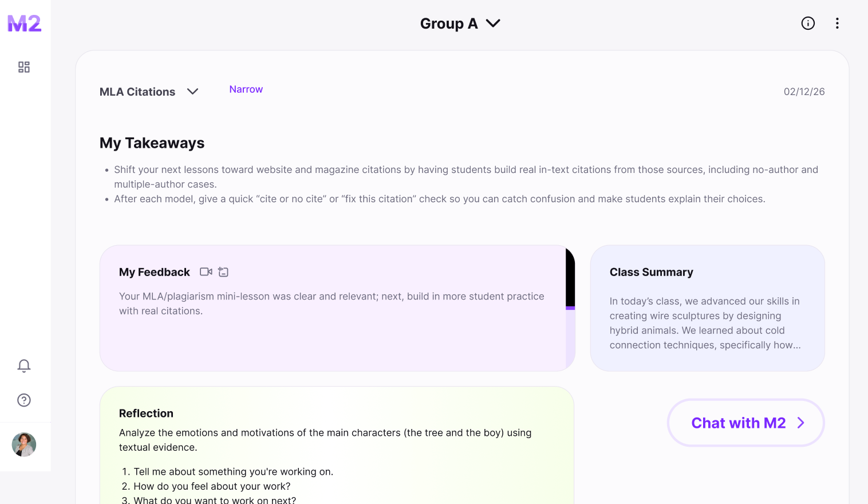Open the notifications bell
Screen dimensions: 868x504
point(24,366)
